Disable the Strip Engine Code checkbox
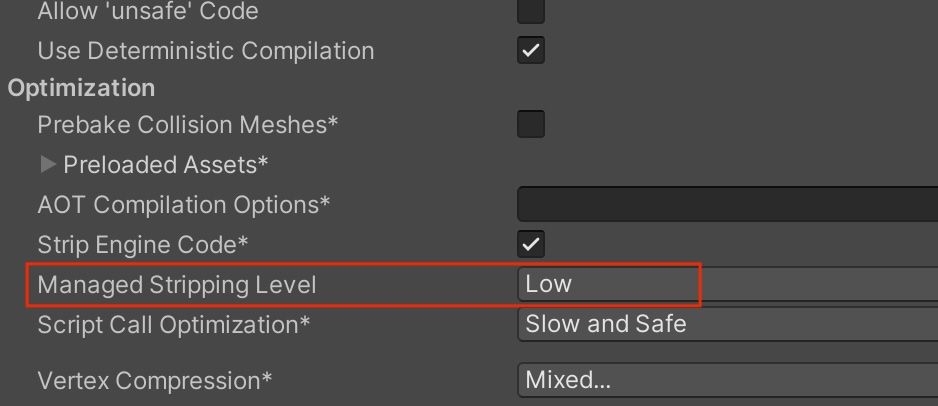Viewport: 938px width, 406px height. point(531,244)
